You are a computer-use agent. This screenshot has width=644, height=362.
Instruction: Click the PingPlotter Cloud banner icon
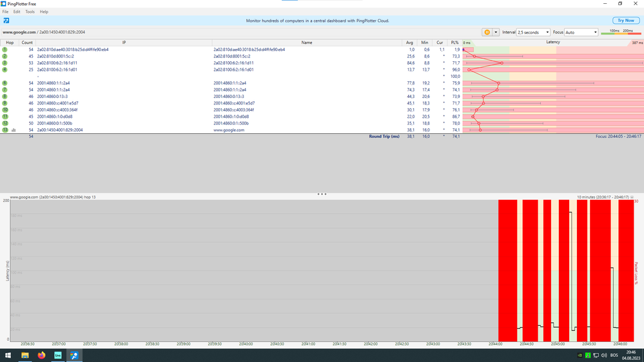click(x=6, y=21)
